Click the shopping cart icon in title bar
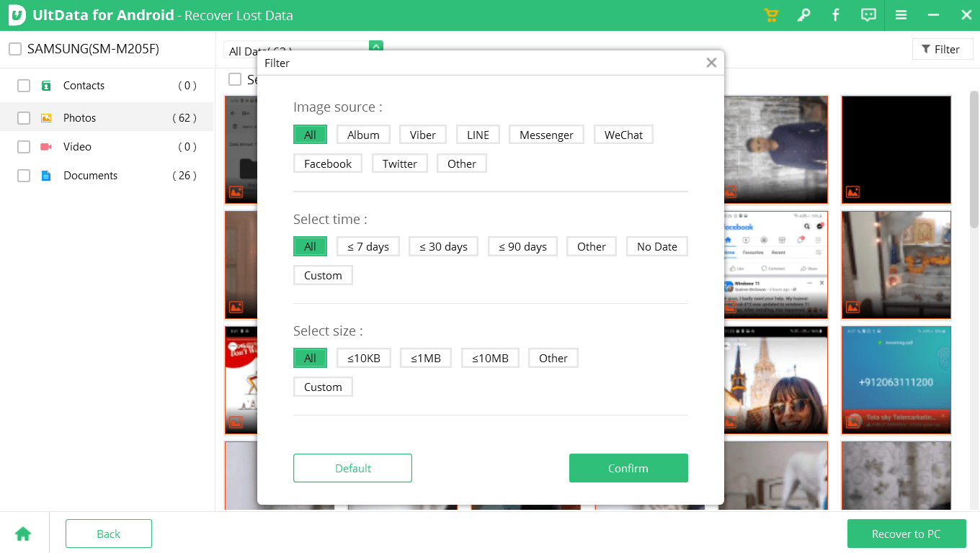Viewport: 980px width, 553px height. click(770, 15)
